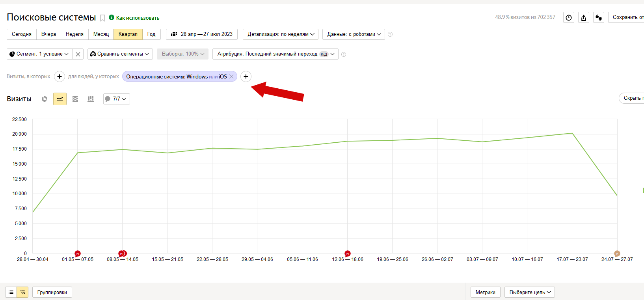Open Сравнить сегменты dropdown
The image size is (644, 300).
(120, 54)
